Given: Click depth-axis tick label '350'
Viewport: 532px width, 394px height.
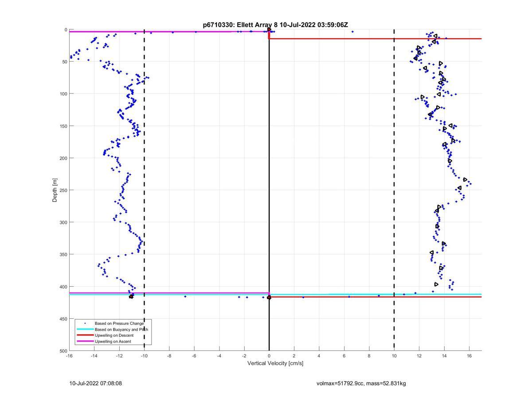Looking at the screenshot, I should tap(63, 254).
